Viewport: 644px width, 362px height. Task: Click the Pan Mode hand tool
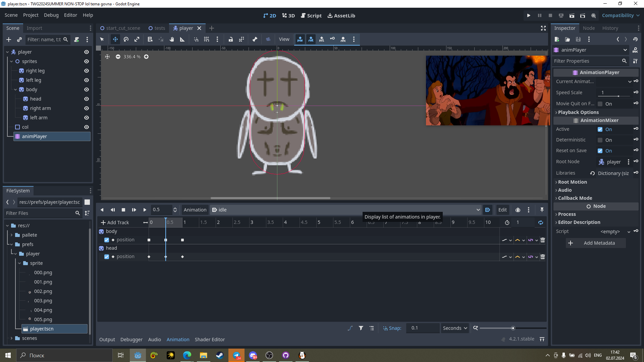point(172,39)
